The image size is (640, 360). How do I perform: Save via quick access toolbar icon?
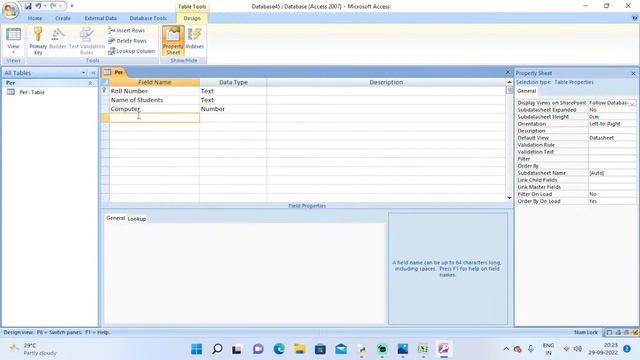pos(28,6)
